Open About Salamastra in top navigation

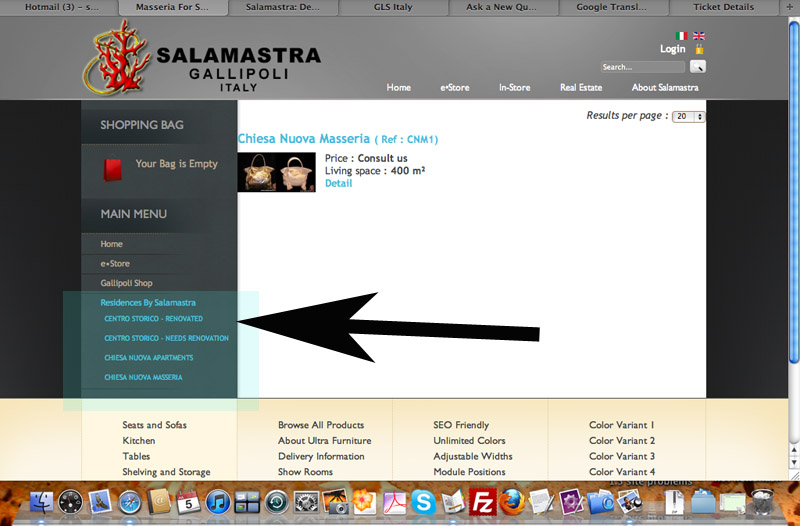[665, 87]
